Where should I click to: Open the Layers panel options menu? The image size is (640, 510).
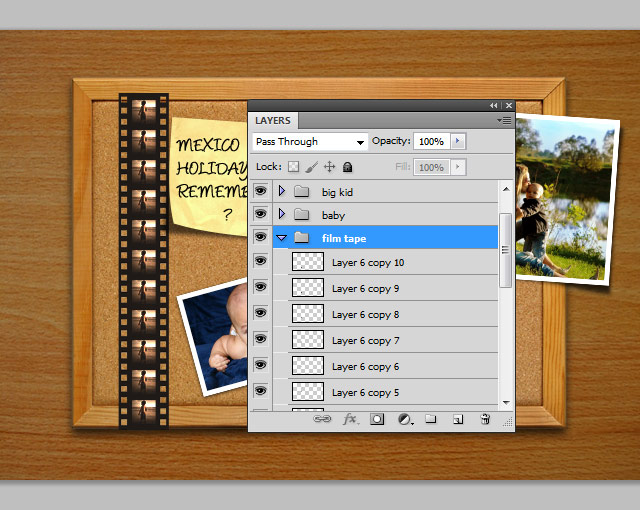(505, 120)
